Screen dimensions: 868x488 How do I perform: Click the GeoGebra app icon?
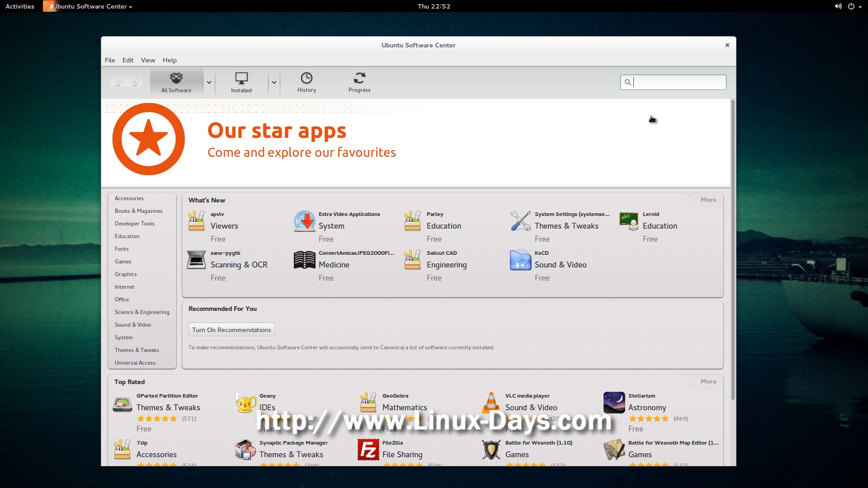(368, 403)
